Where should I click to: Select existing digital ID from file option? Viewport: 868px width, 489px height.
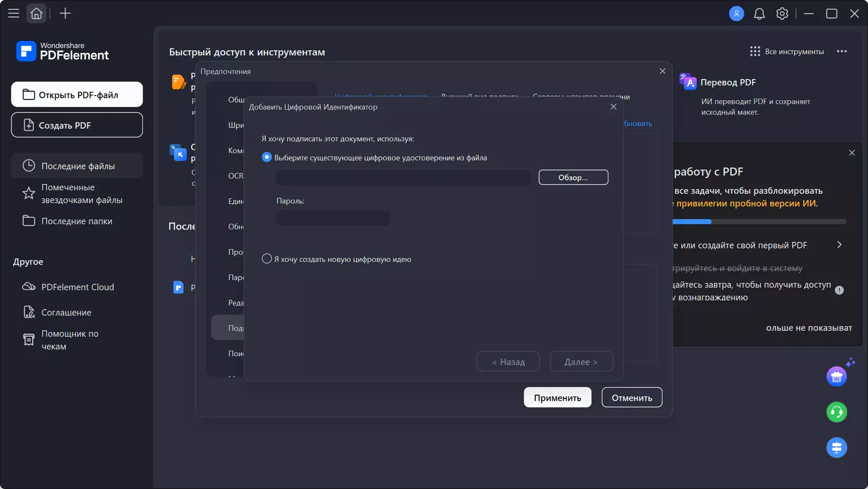tap(266, 157)
